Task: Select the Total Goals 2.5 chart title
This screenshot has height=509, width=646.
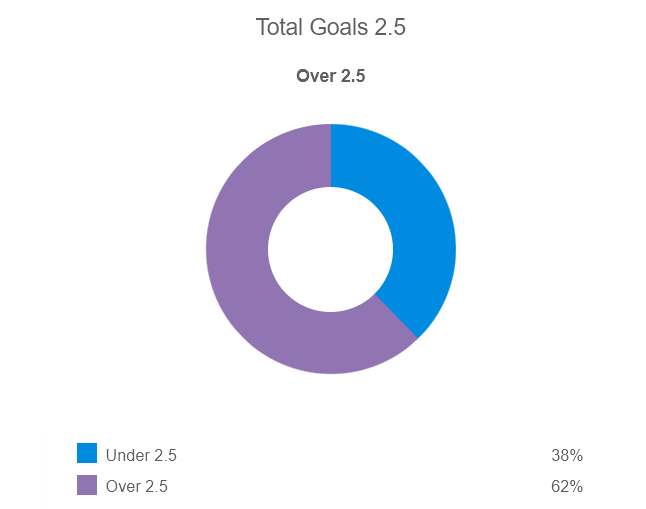Action: coord(331,27)
